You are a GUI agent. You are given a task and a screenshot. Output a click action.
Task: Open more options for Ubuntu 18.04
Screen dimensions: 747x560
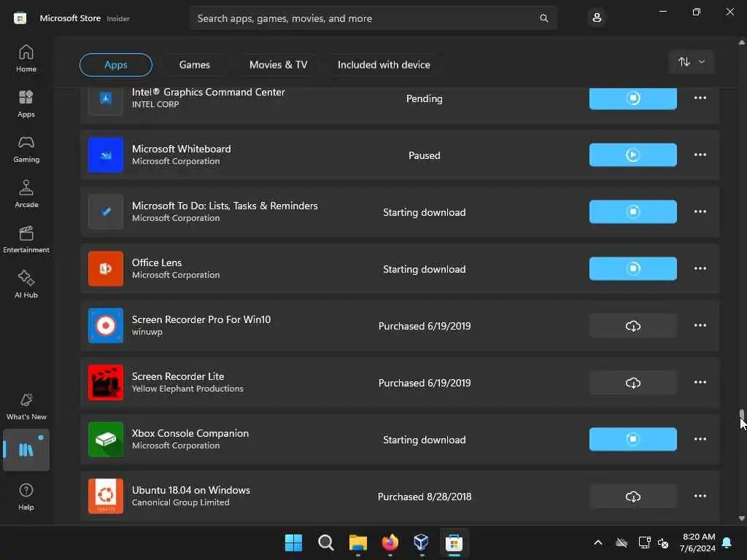[700, 496]
